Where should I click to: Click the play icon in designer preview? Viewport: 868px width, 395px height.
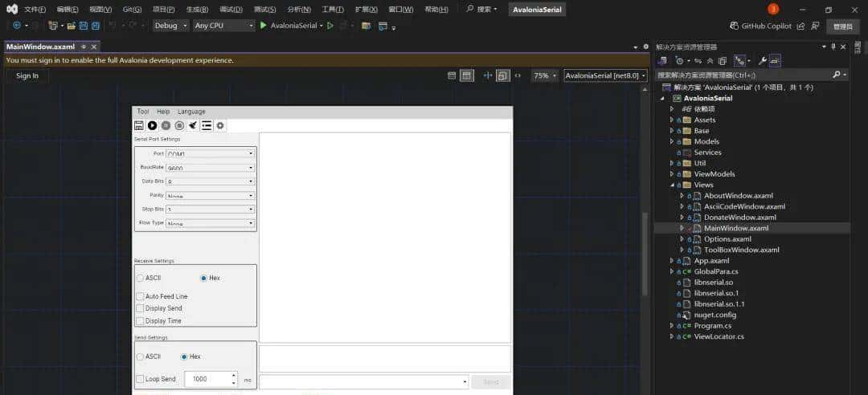[152, 125]
